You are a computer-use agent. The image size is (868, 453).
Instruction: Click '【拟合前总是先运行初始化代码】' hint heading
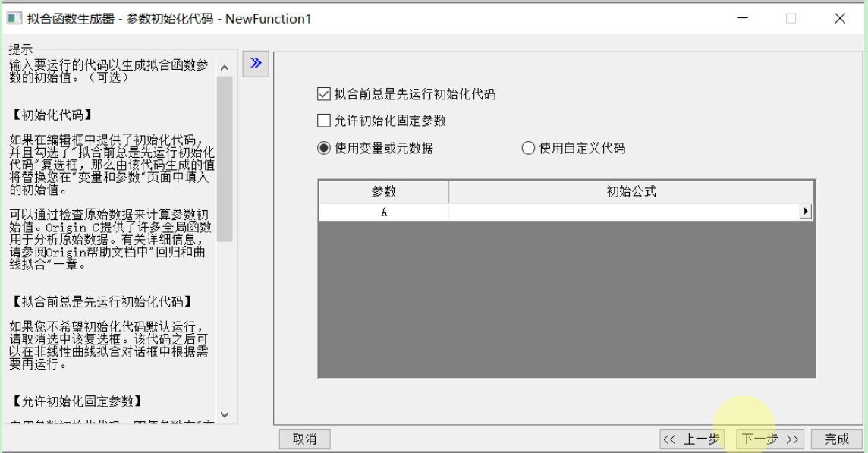pos(102,302)
